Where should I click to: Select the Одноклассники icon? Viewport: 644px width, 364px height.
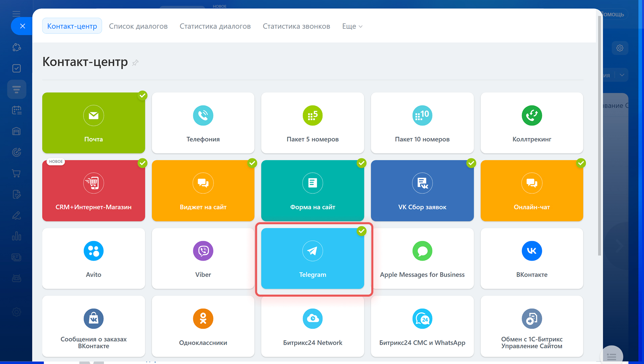pos(203,318)
